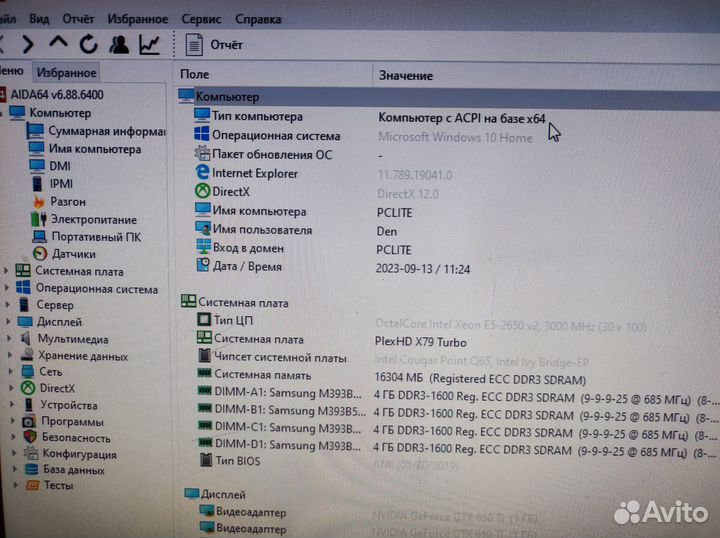Expand Хранение данных tree node

pyautogui.click(x=10, y=354)
